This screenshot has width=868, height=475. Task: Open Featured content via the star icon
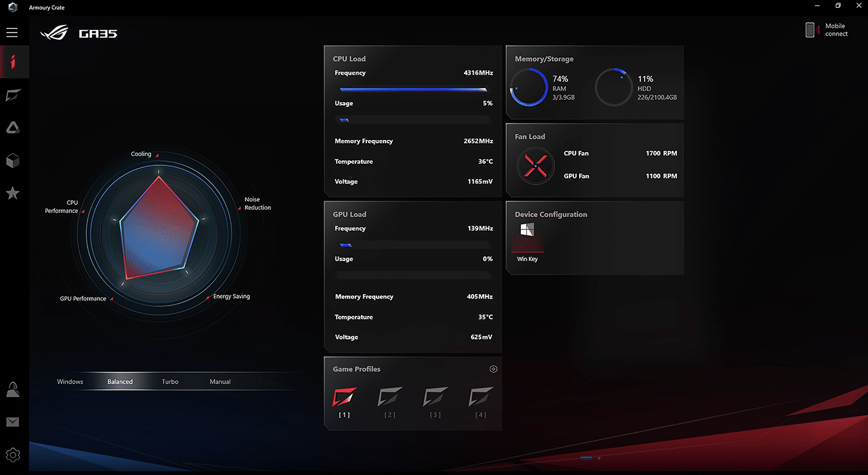[12, 193]
